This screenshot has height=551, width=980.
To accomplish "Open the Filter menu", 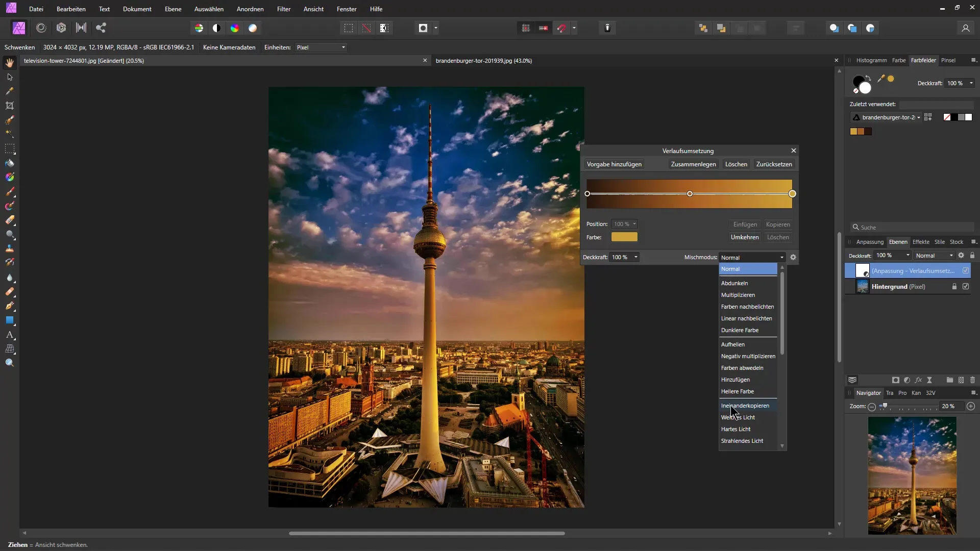I will (x=284, y=9).
